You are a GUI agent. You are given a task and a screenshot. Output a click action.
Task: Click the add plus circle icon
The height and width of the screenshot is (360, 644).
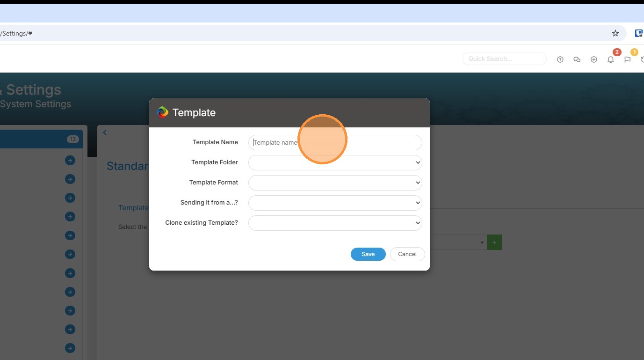tap(594, 59)
